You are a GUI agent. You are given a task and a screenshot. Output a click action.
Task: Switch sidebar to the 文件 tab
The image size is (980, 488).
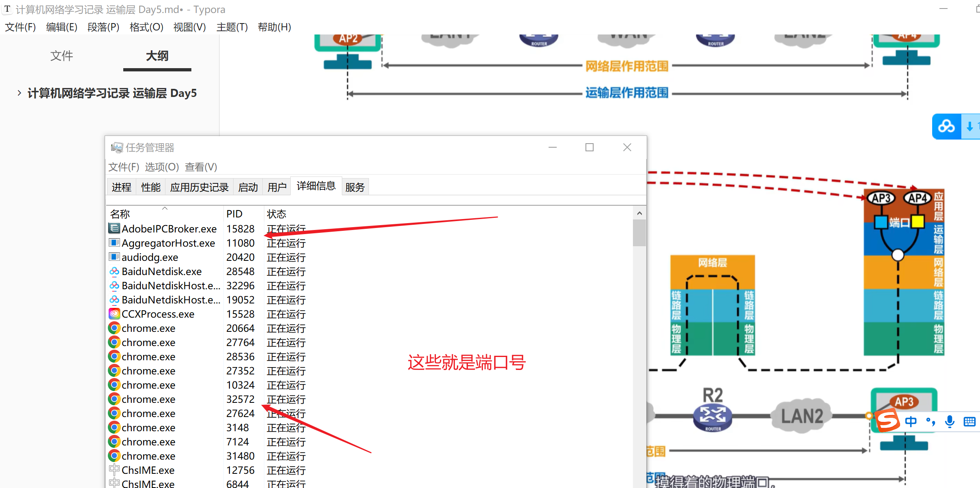click(x=62, y=56)
